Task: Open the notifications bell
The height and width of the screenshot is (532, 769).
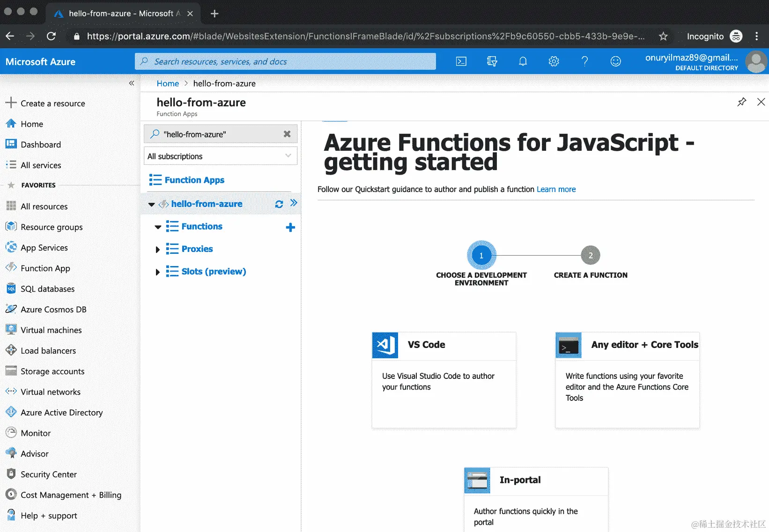Action: (x=523, y=61)
